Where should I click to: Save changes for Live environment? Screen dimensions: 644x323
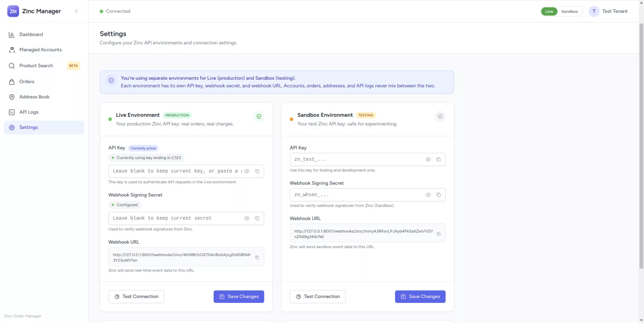click(x=239, y=297)
